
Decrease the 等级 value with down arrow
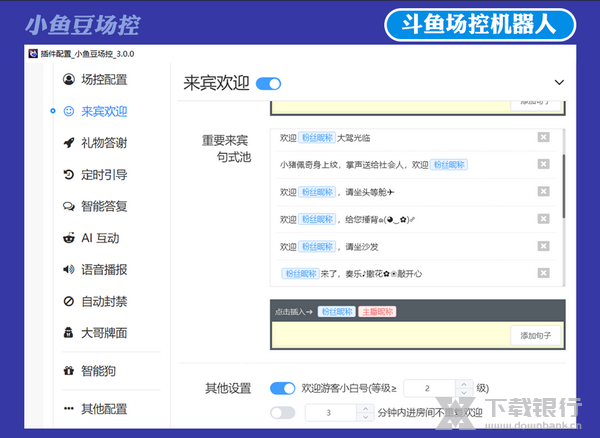tap(464, 392)
